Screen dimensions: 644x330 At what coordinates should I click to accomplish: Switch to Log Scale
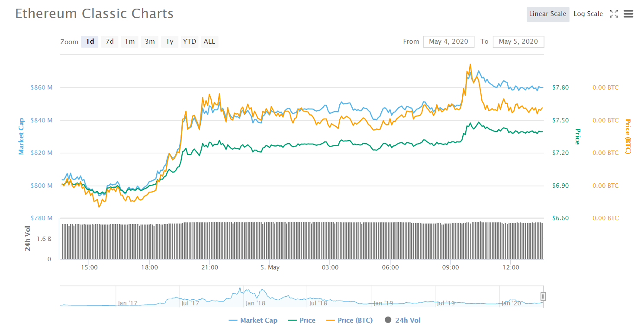tap(588, 14)
